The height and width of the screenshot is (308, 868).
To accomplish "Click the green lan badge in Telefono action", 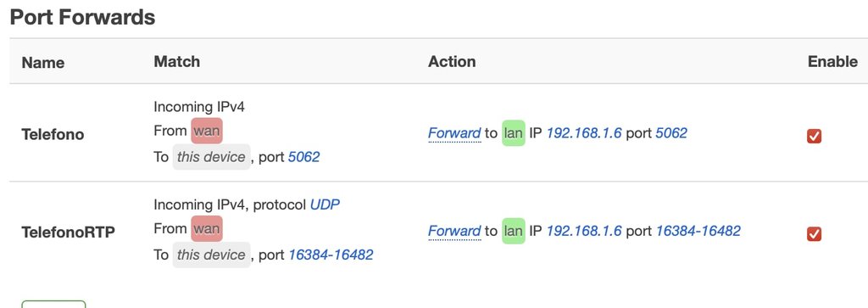I will click(513, 133).
